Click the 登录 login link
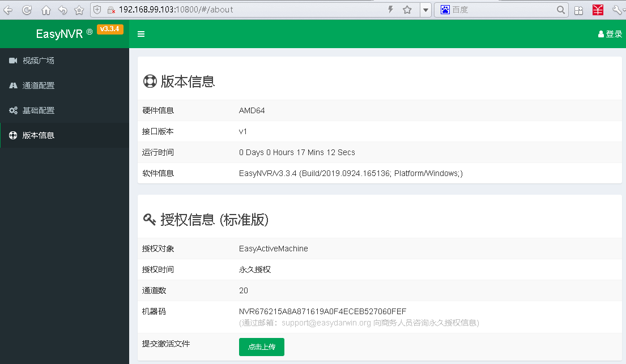This screenshot has width=626, height=364. [610, 34]
